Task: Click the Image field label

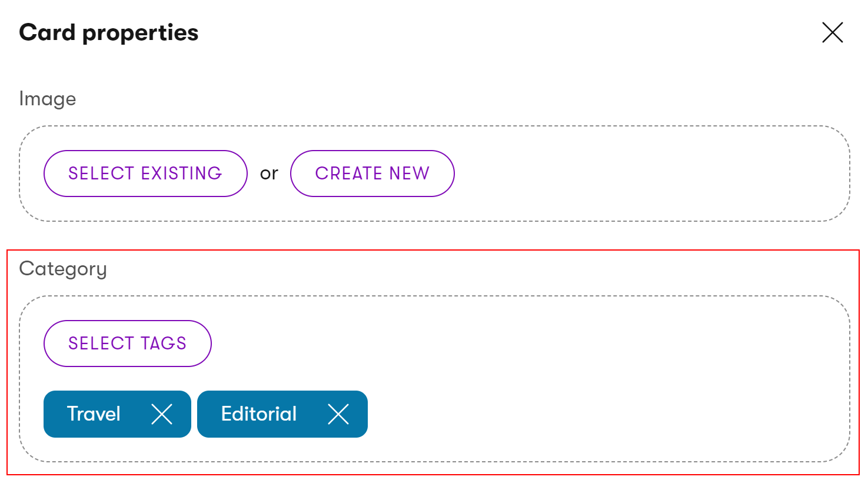Action: click(48, 99)
